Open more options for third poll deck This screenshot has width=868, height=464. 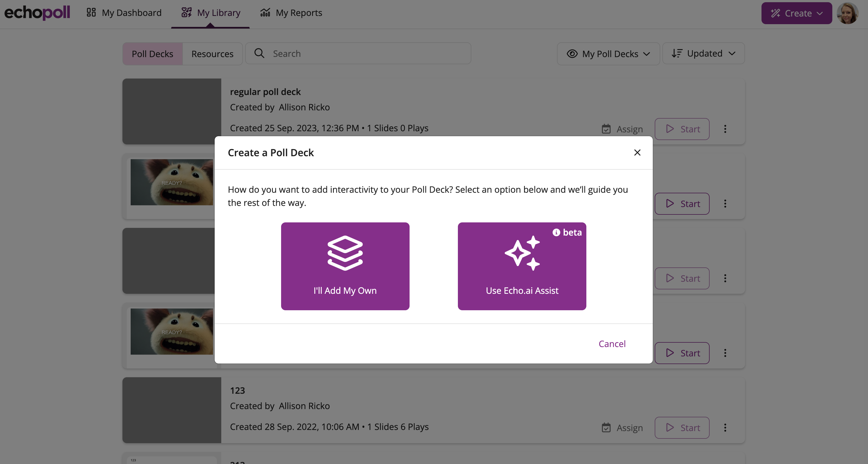point(725,278)
